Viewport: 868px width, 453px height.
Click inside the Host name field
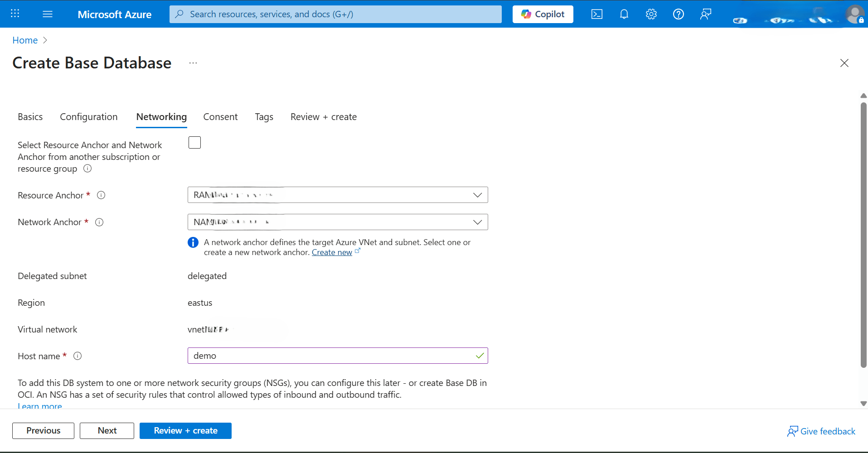(x=337, y=356)
